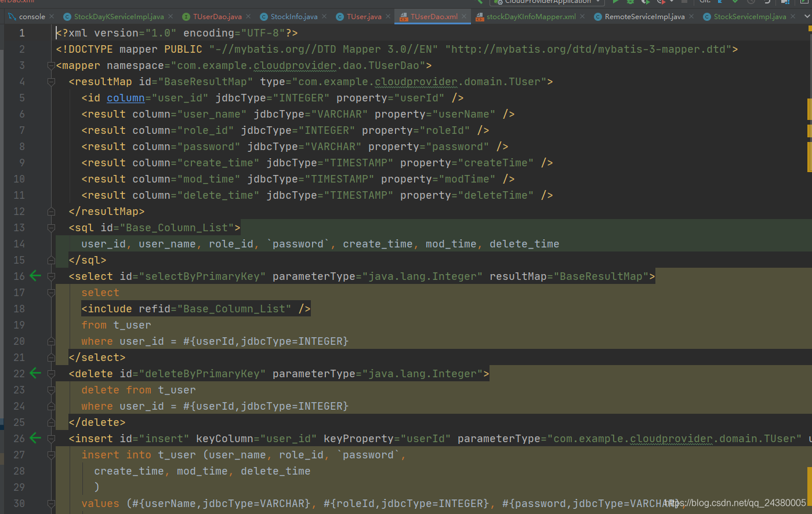Click the class icon on StockInfo.java tab

pyautogui.click(x=264, y=17)
